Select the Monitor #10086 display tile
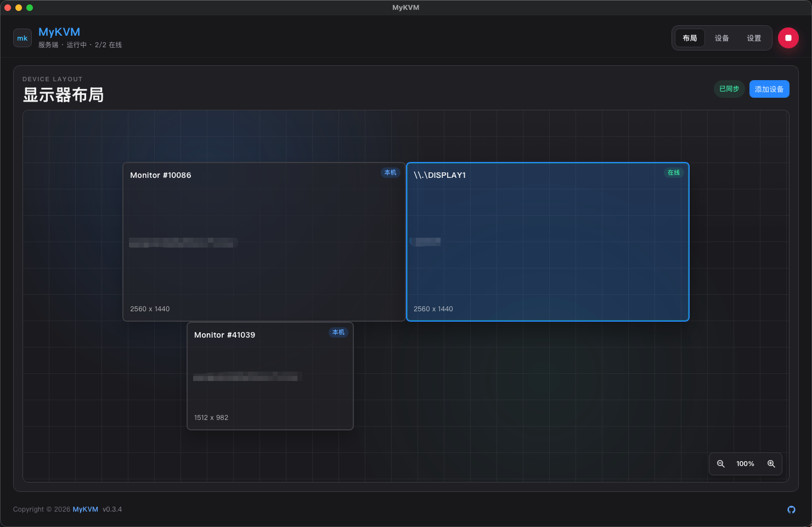 tap(264, 242)
